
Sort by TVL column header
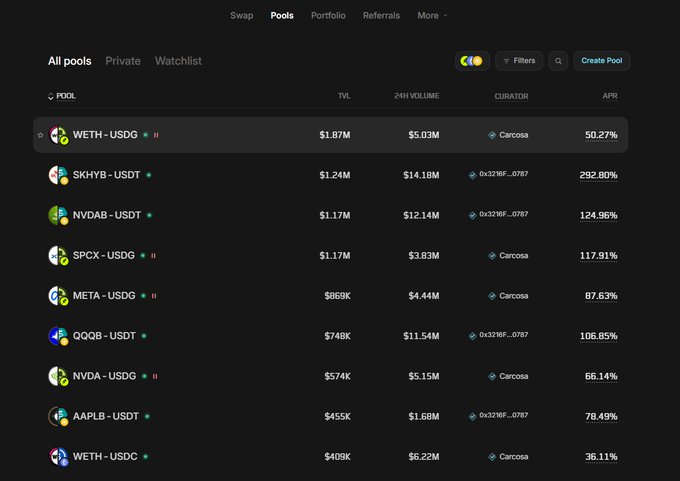[344, 96]
